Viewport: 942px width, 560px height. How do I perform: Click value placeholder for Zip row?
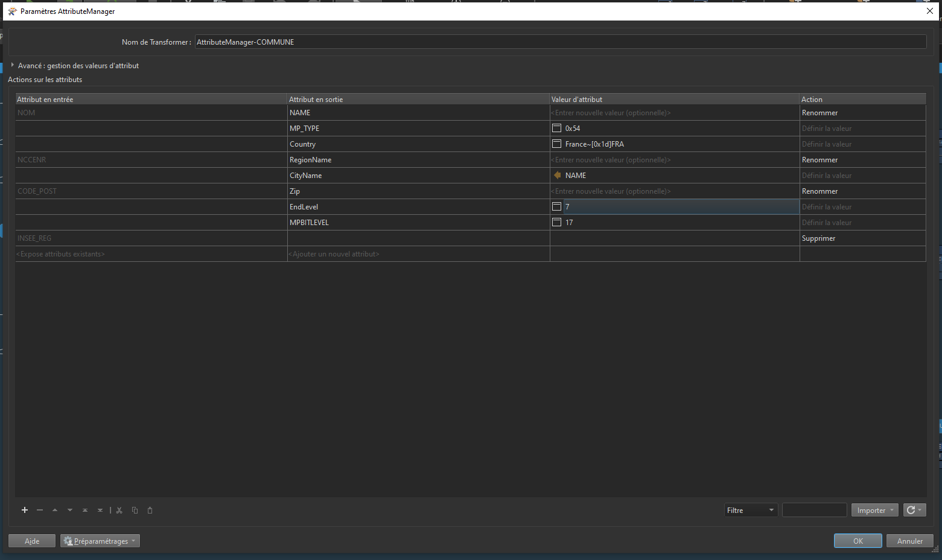(x=675, y=191)
